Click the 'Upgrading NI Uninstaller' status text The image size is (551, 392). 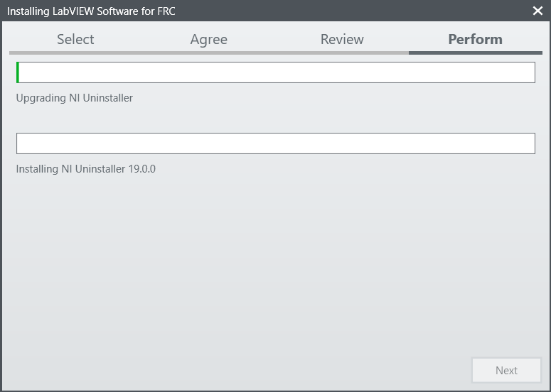[x=75, y=98]
